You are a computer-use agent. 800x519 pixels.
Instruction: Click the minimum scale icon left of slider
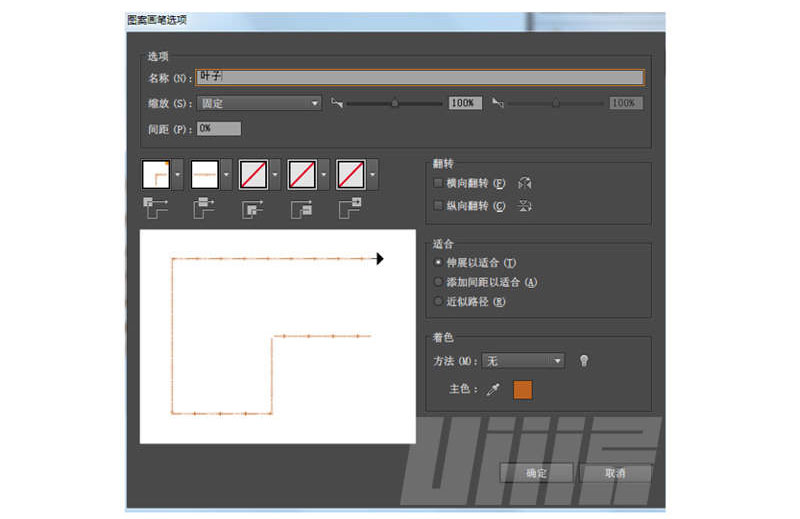[x=337, y=103]
